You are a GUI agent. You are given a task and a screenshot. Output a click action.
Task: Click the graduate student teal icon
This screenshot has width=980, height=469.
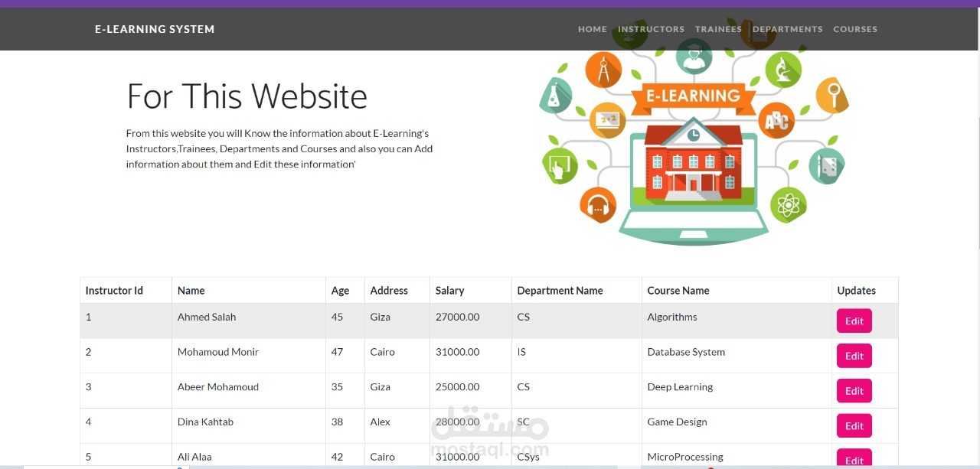[x=694, y=56]
